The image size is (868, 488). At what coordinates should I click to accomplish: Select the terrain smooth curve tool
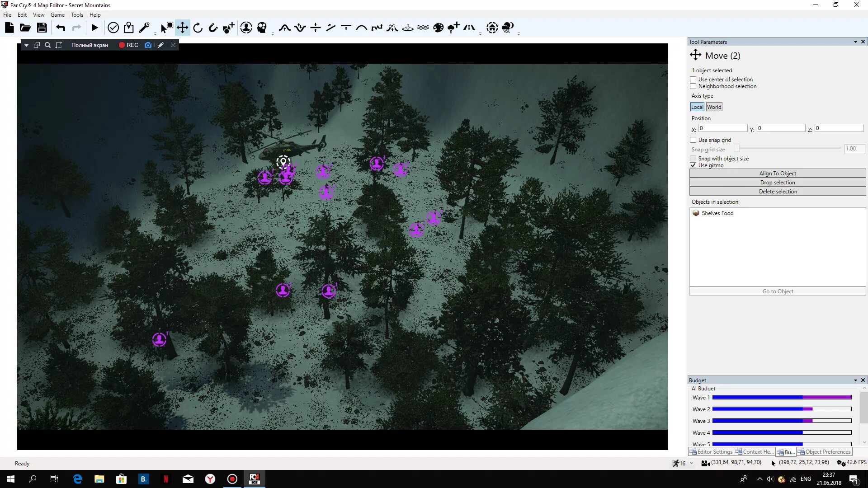tap(361, 28)
